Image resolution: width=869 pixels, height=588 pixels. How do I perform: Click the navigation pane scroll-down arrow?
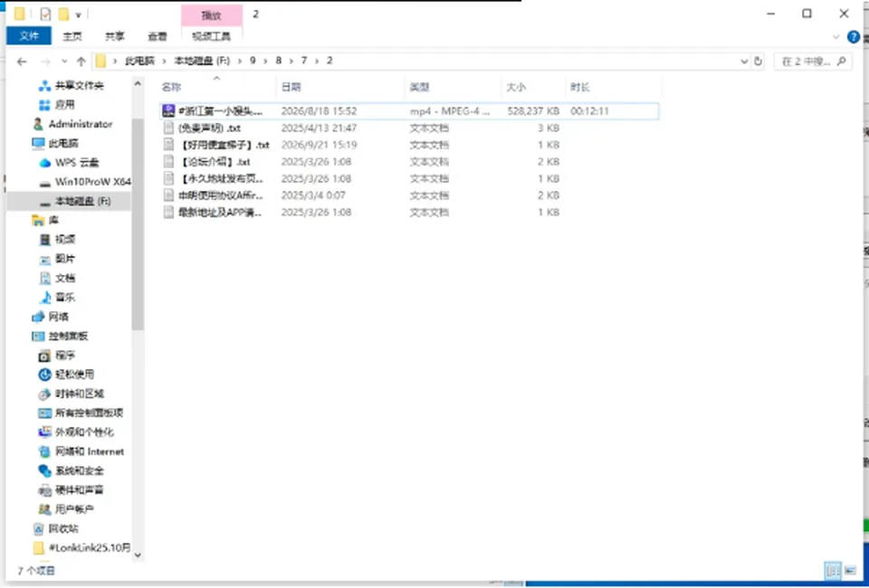tap(138, 555)
